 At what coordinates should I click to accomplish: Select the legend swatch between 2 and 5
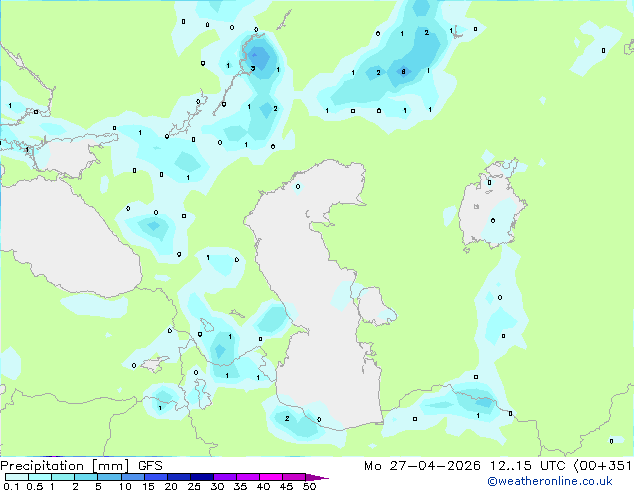click(x=86, y=477)
